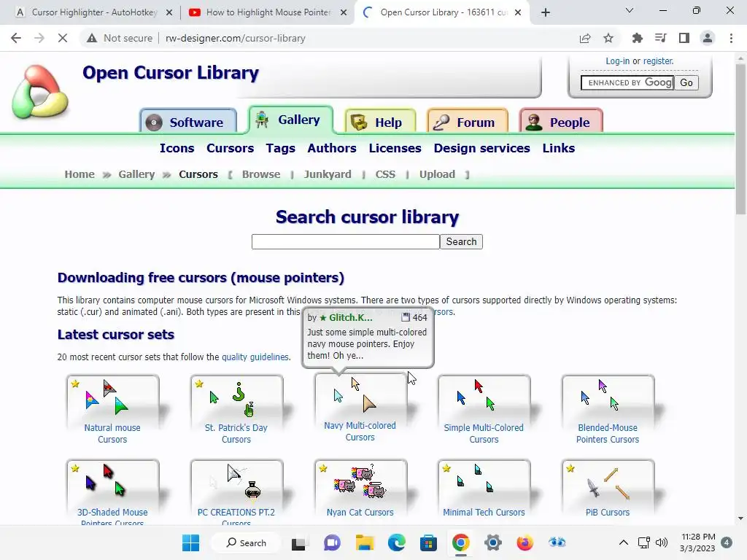Switch to How to Highlight Mouse Pointer tab
747x560 pixels.
[268, 12]
